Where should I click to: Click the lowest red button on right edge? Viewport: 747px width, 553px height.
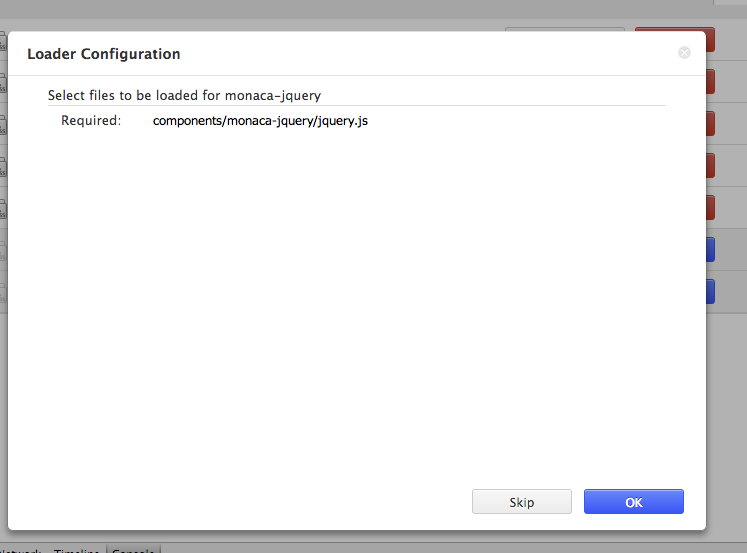711,207
